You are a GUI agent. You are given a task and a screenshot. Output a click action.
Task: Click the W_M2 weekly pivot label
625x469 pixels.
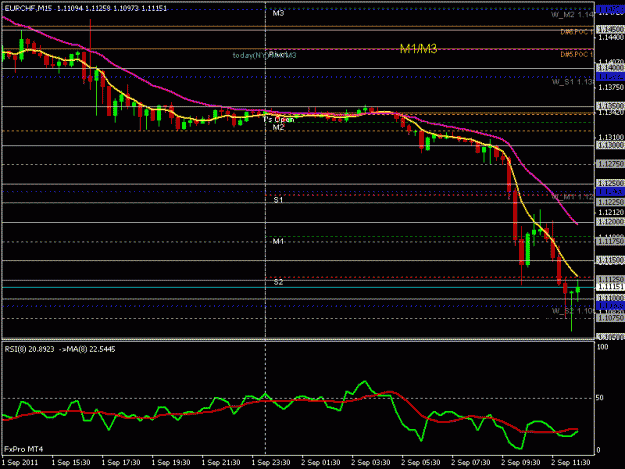pyautogui.click(x=573, y=15)
